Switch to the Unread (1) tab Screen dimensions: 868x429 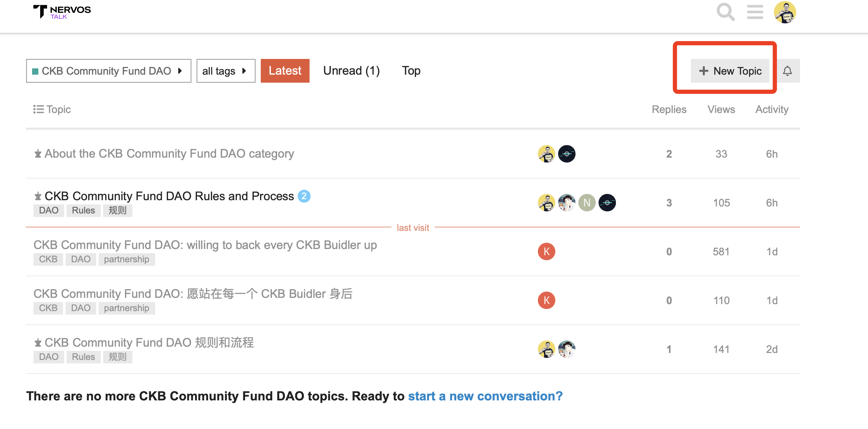click(351, 71)
